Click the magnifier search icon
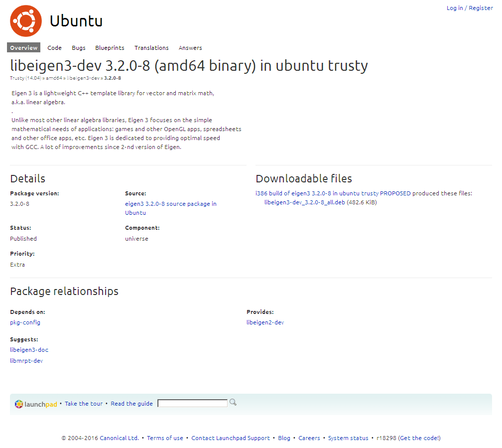Viewport: 502px width, 448px height. [233, 403]
